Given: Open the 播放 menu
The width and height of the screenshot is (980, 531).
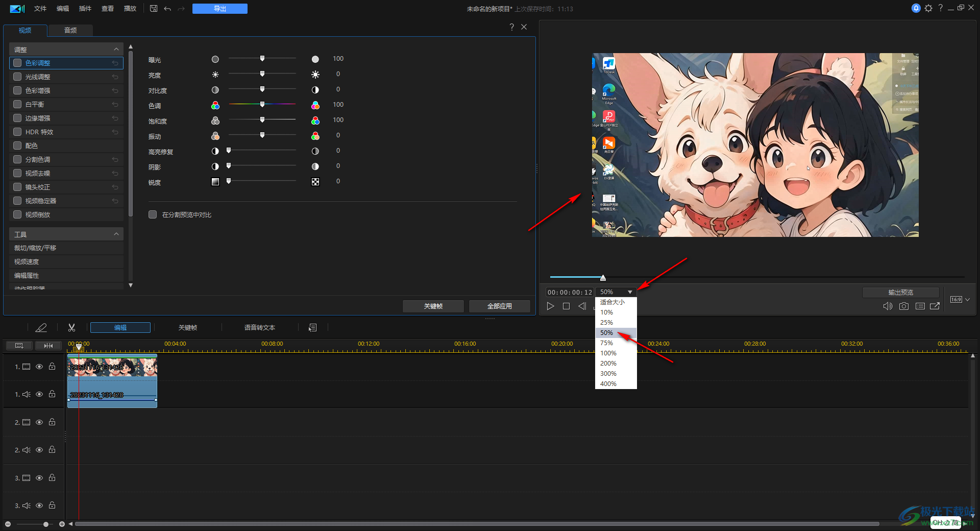Looking at the screenshot, I should tap(130, 9).
